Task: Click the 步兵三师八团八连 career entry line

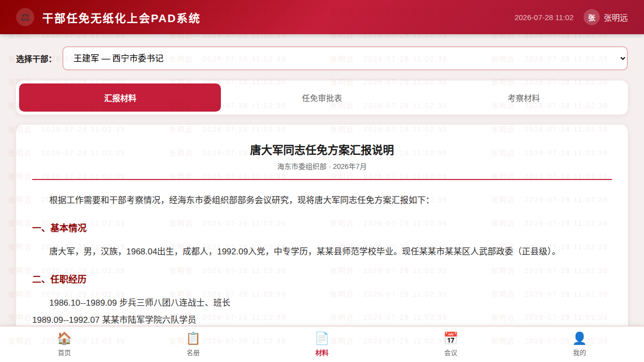Action: pyautogui.click(x=140, y=303)
